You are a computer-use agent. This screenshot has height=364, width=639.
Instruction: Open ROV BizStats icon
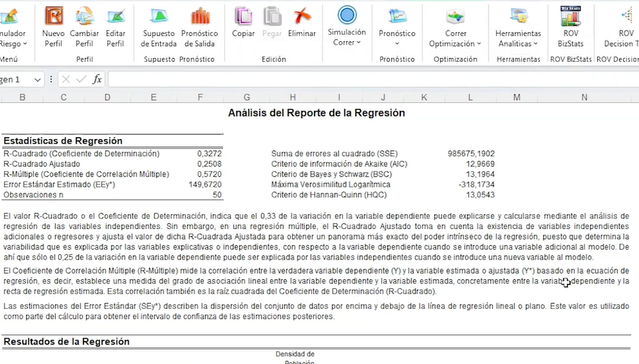coord(571,16)
